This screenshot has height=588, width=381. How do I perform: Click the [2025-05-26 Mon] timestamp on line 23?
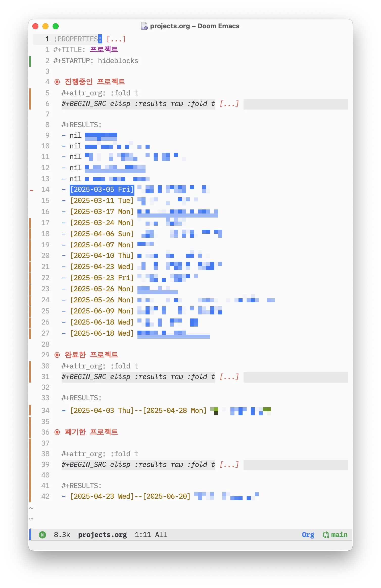[102, 289]
